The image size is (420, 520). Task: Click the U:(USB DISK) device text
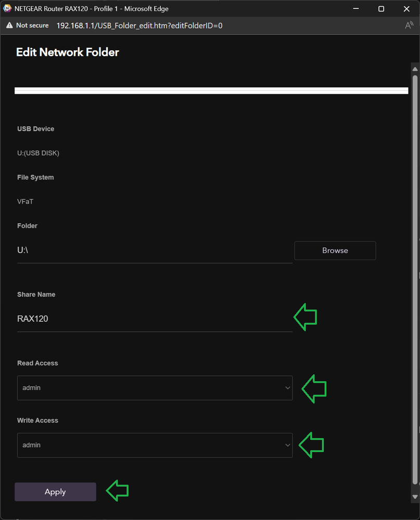pos(38,153)
